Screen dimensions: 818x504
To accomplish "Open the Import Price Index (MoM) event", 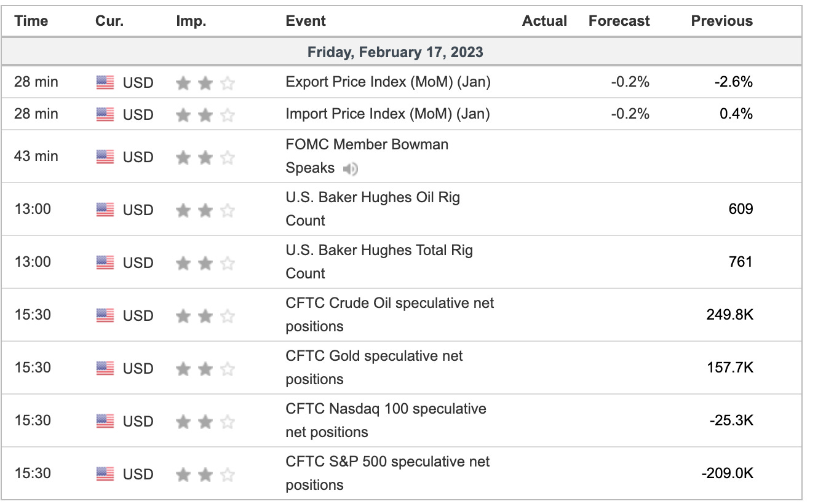I will pyautogui.click(x=388, y=114).
